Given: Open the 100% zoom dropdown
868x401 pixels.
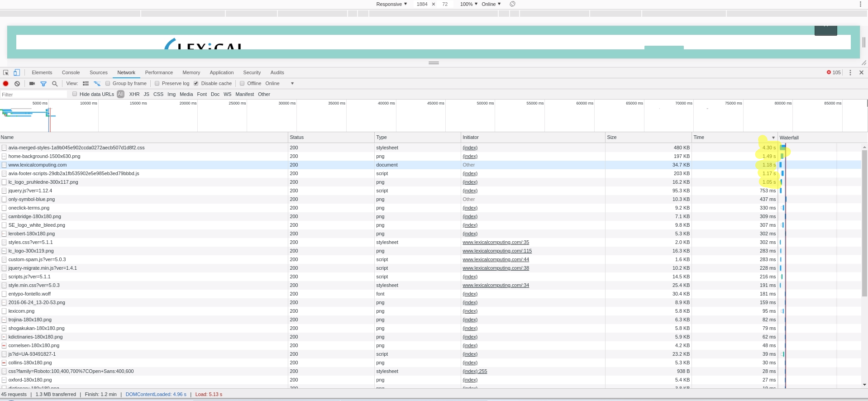Looking at the screenshot, I should coord(469,4).
